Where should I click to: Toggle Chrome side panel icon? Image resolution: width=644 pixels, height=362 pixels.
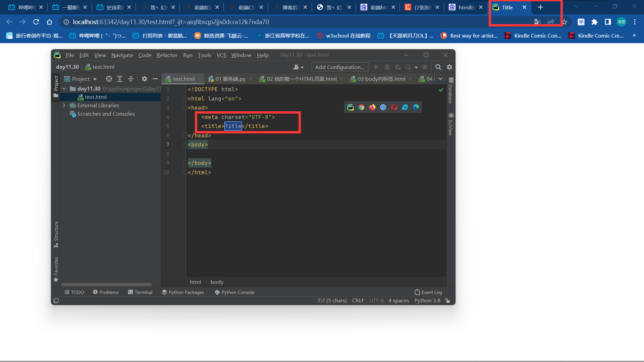(x=608, y=22)
